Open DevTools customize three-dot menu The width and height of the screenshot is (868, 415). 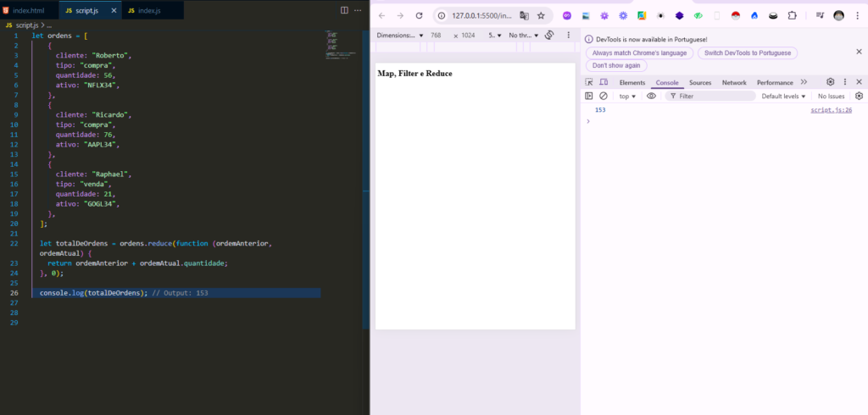(x=845, y=82)
